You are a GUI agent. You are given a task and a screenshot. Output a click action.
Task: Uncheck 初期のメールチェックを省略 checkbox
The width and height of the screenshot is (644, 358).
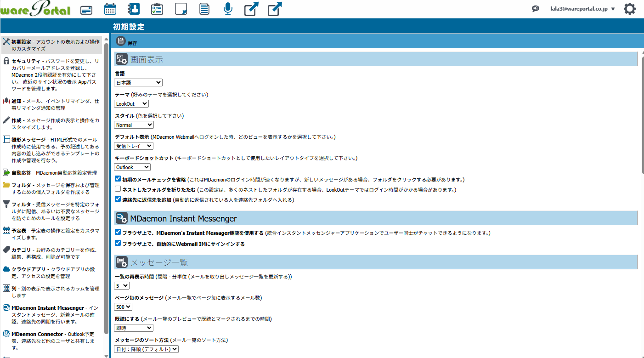(118, 179)
